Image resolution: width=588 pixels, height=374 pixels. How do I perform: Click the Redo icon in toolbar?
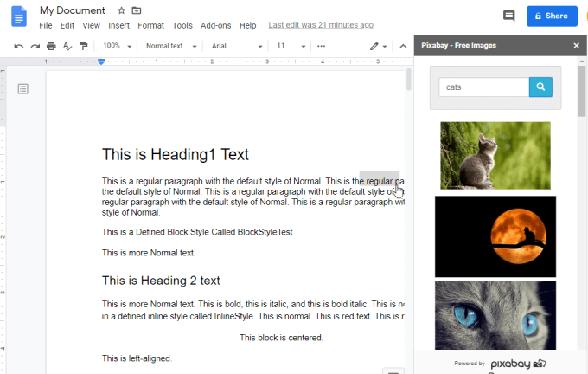pos(35,46)
